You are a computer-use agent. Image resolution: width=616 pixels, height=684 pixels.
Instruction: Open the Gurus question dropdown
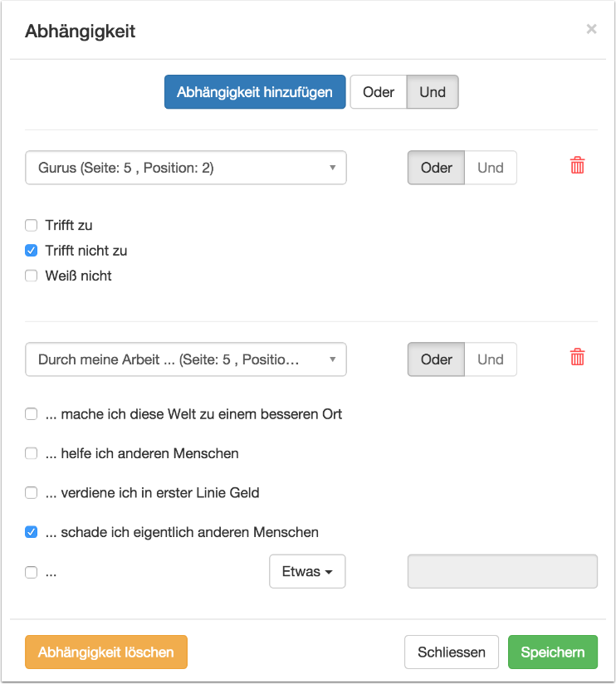pyautogui.click(x=186, y=168)
